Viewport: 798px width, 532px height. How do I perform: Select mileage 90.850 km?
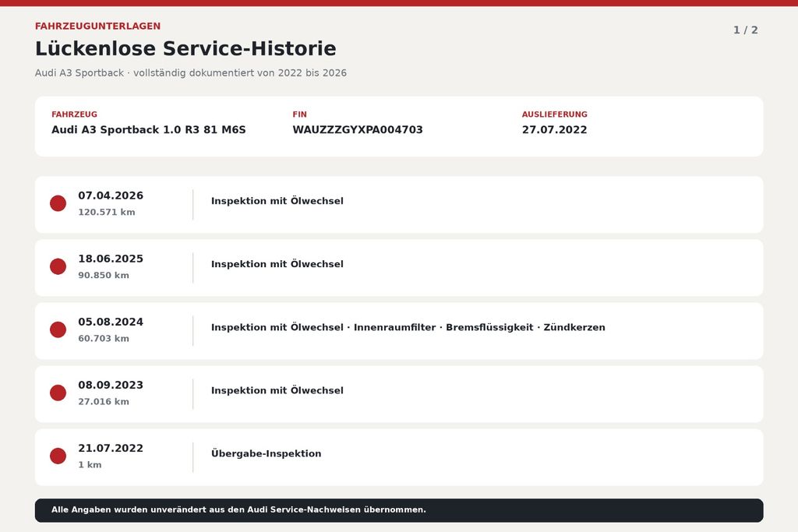[104, 275]
